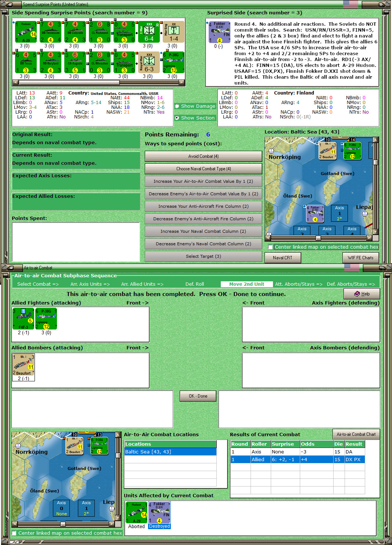Screen dimensions: 392x545
Task: Select the Transport counter beside CL Richmond
Action: click(124, 32)
